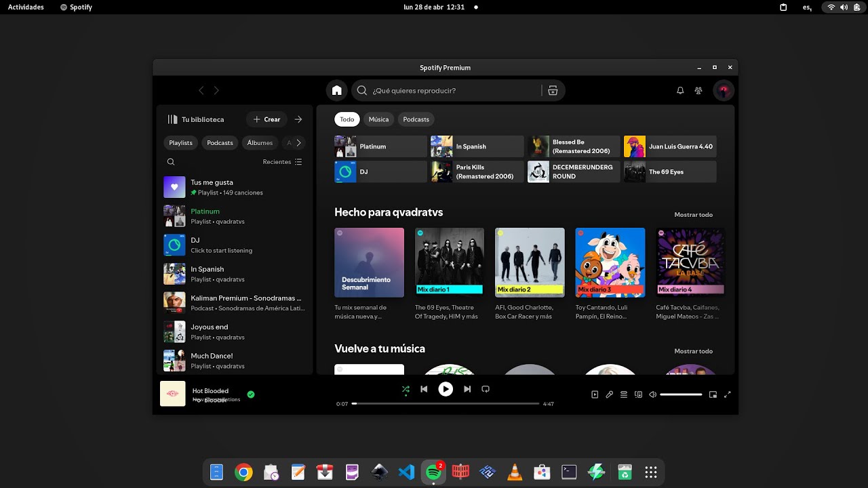Show lyrics microphone icon
Image resolution: width=868 pixels, height=488 pixels.
(609, 394)
